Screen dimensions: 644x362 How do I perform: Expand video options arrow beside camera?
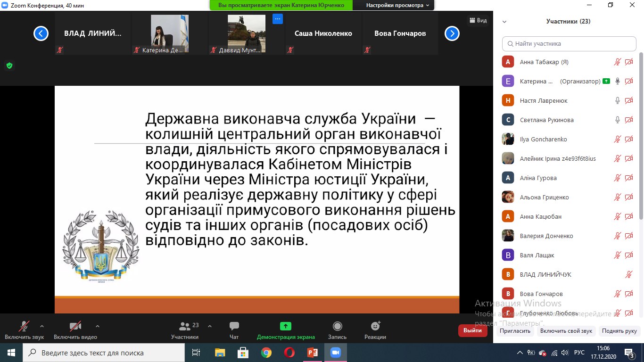tap(98, 326)
